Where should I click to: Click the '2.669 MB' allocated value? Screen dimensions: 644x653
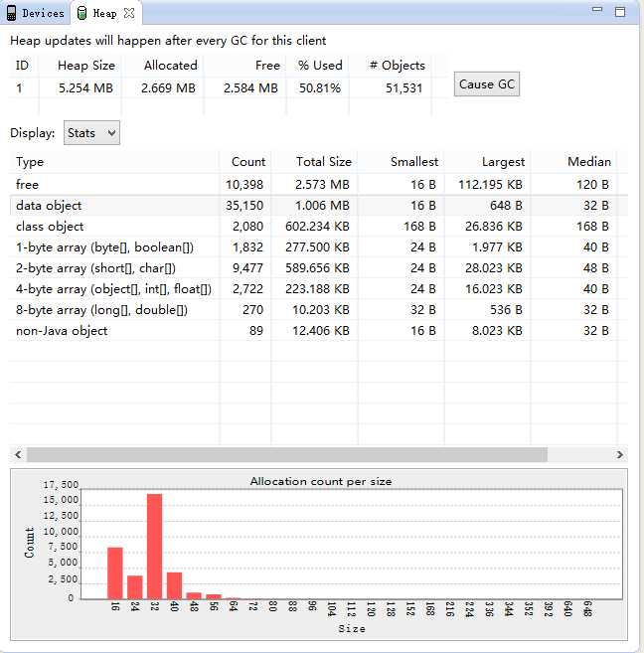pyautogui.click(x=168, y=87)
